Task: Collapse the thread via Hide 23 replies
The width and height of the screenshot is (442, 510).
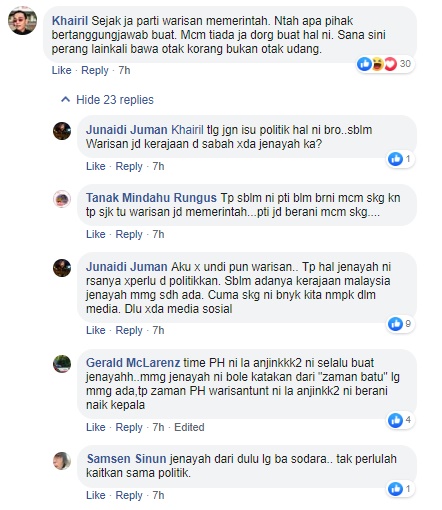Action: 115,100
